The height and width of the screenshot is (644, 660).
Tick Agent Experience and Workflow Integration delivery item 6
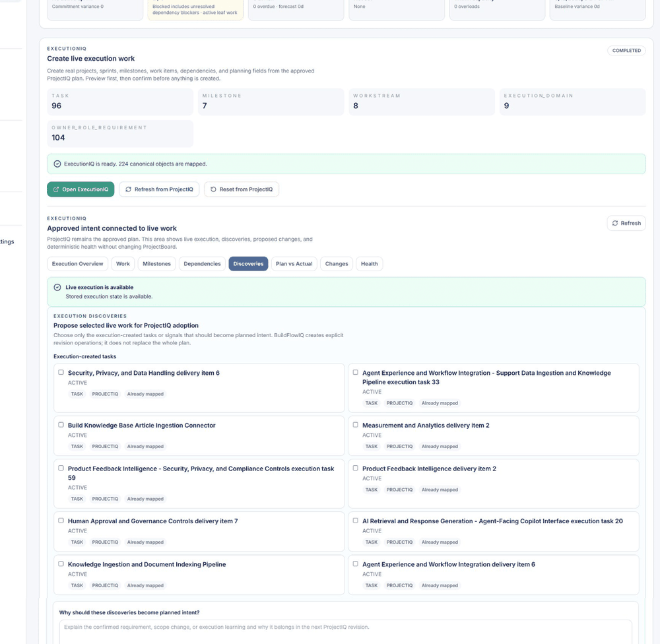tap(356, 563)
